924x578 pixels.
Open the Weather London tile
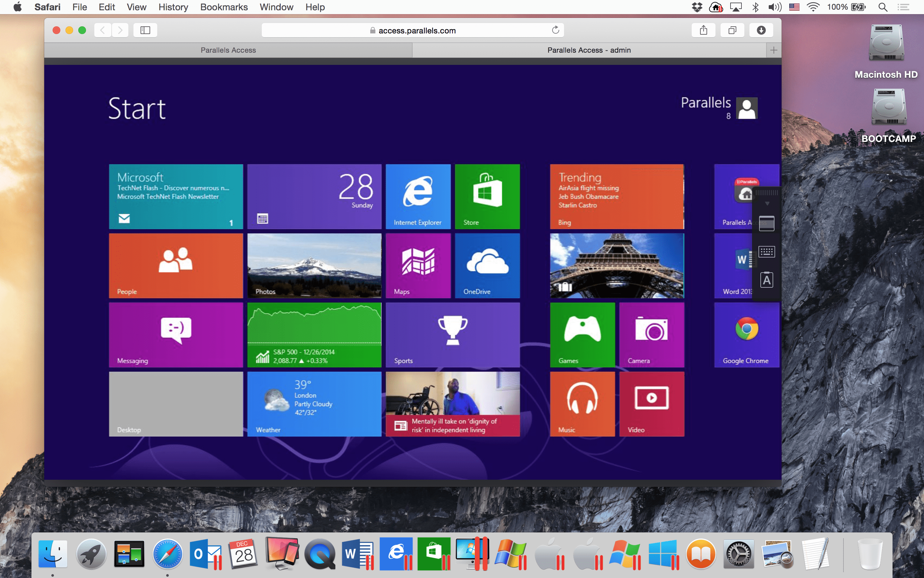coord(314,404)
